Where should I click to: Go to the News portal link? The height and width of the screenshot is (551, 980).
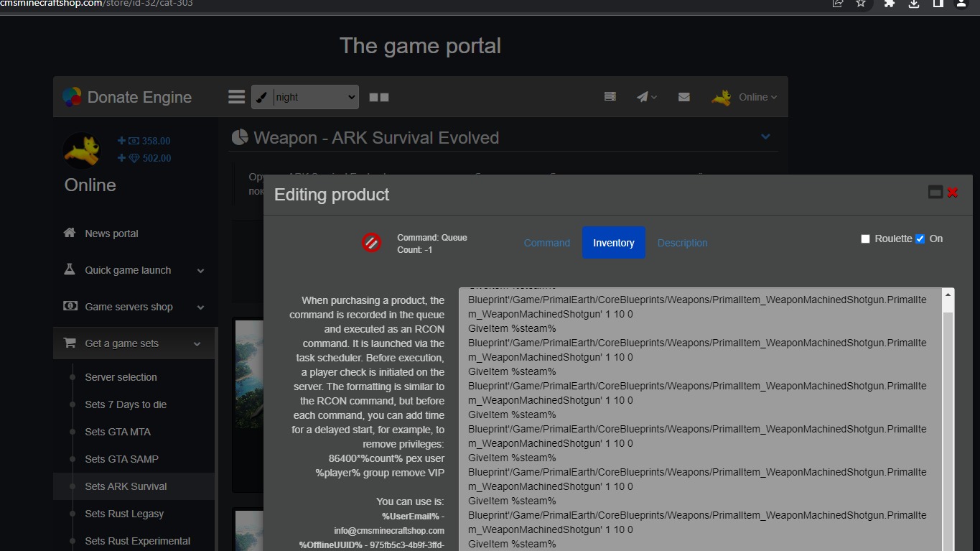111,233
